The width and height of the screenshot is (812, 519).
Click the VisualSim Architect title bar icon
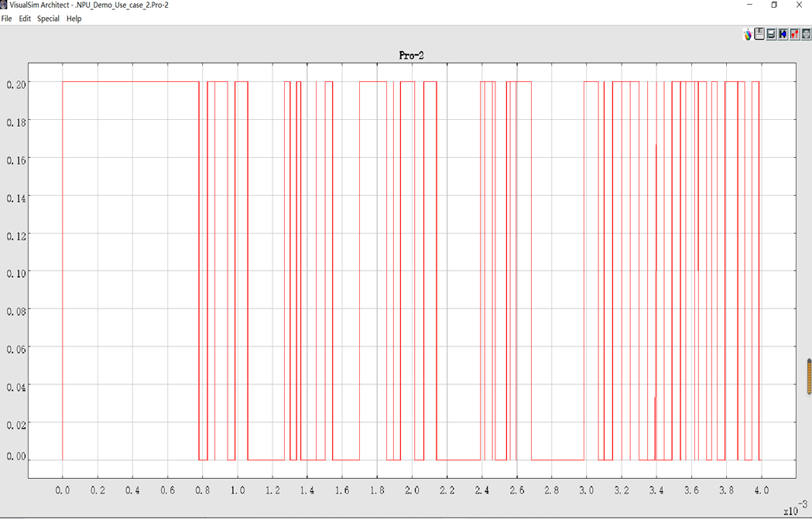click(x=5, y=5)
